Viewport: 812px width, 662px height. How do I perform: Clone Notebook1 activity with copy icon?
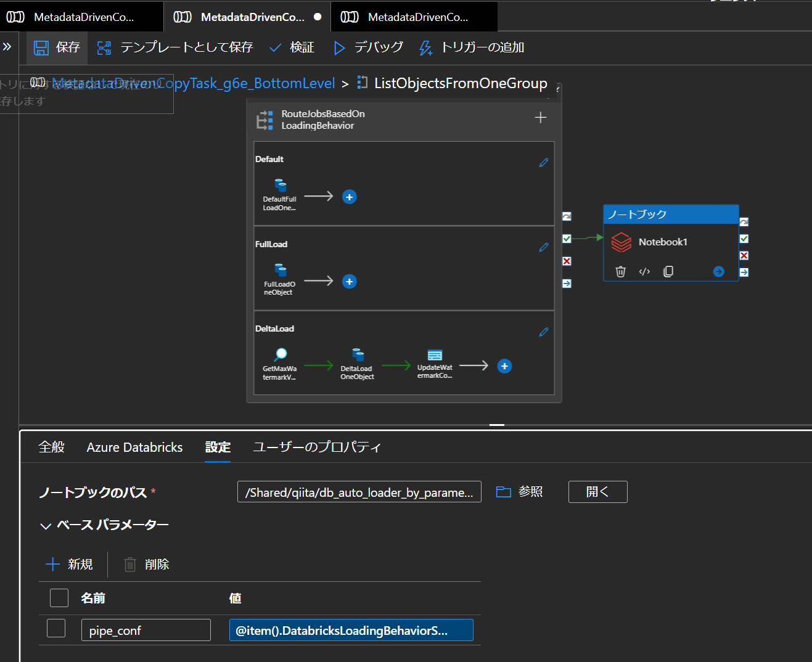pos(668,272)
